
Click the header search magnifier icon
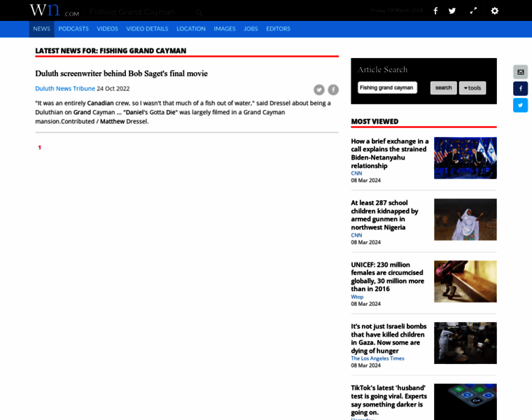(199, 12)
